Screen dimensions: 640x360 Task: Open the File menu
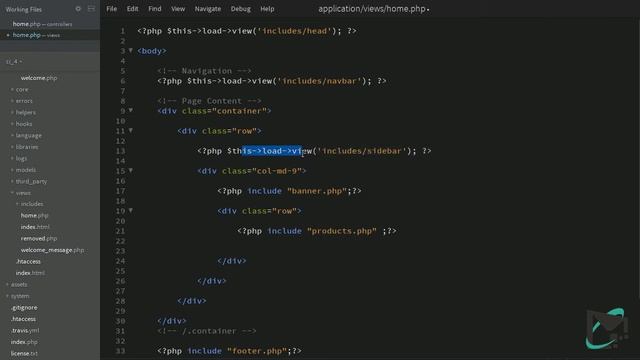click(x=111, y=9)
